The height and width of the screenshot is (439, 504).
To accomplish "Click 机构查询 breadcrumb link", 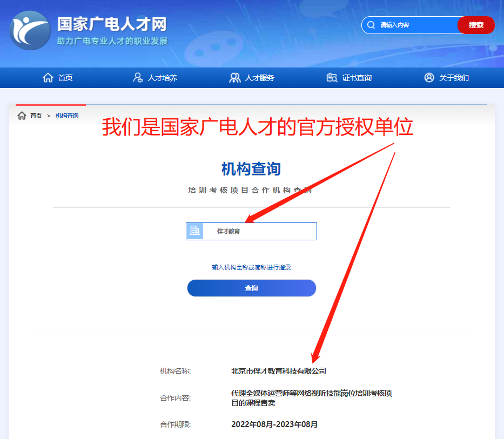I will pos(67,116).
